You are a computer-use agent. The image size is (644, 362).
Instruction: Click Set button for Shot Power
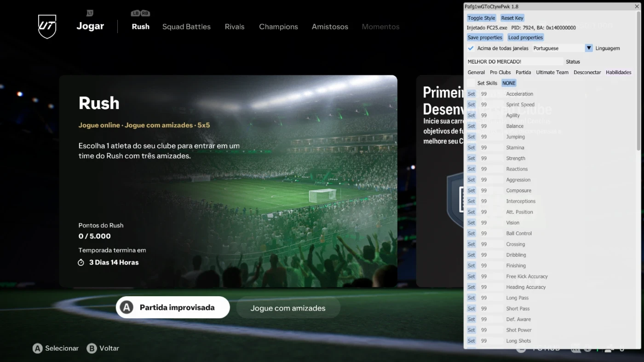[x=471, y=330]
